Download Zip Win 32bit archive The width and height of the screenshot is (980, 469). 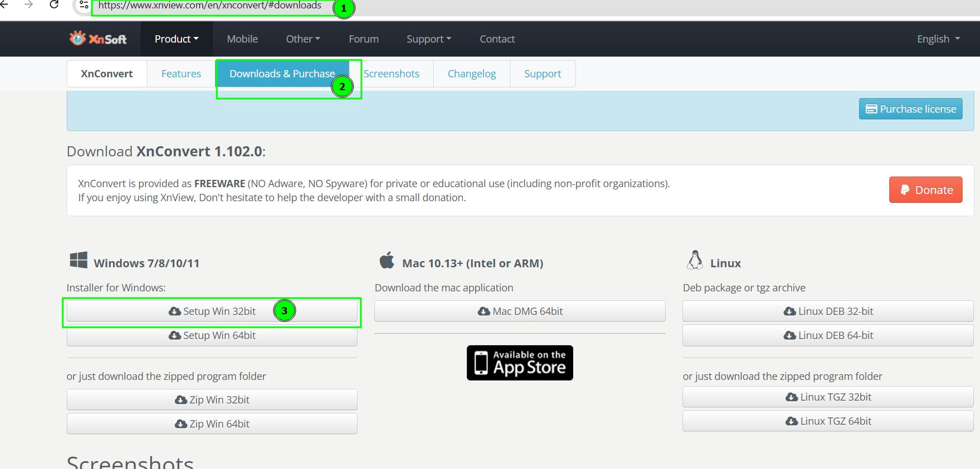tap(212, 400)
